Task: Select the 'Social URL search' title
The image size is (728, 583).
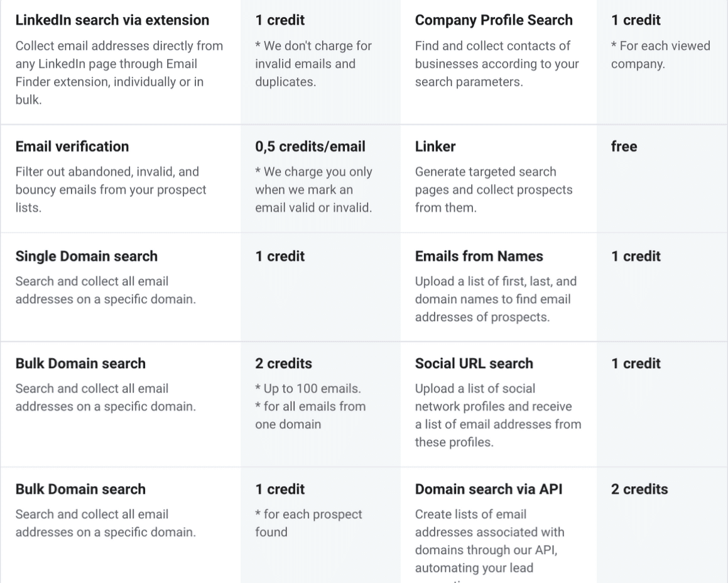Action: pos(474,364)
